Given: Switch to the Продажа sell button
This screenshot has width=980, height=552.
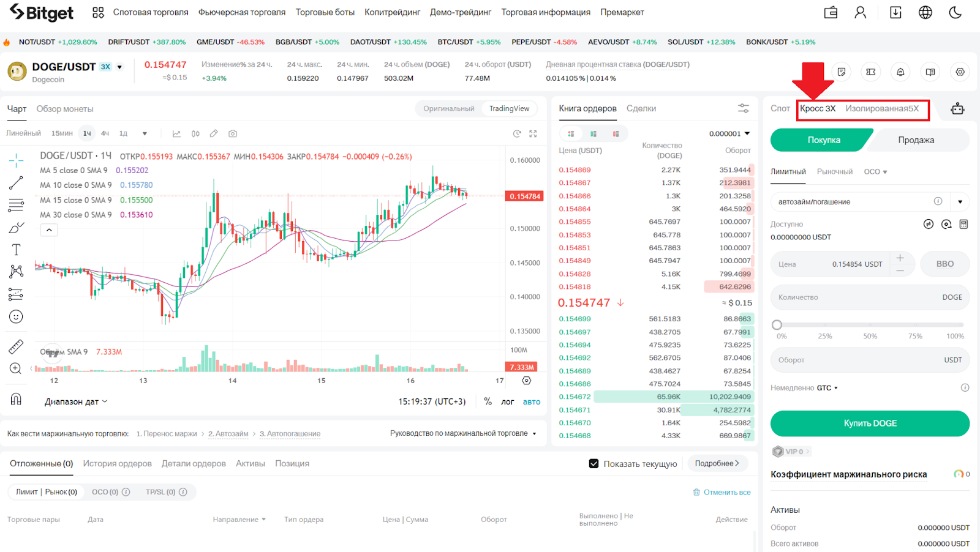Looking at the screenshot, I should point(916,140).
